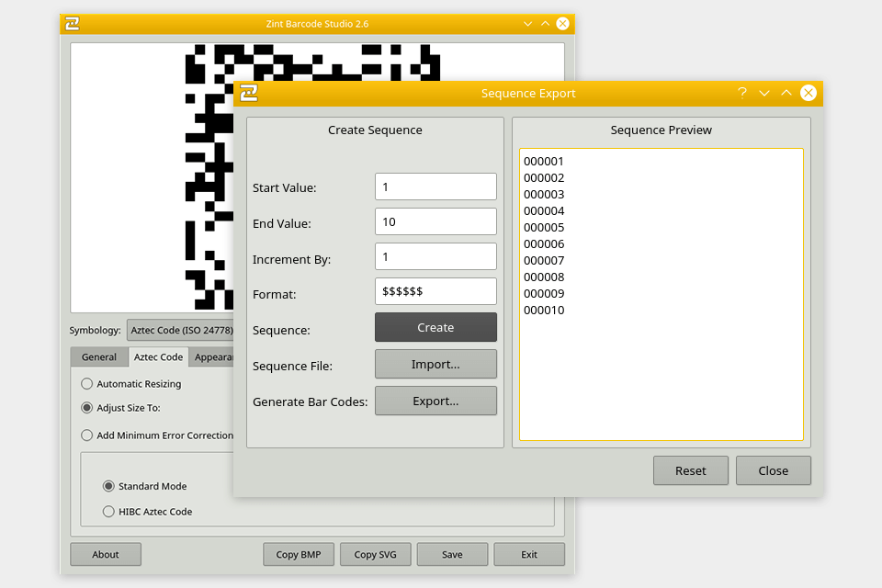
Task: Click sequence preview line 000006
Action: coord(543,244)
